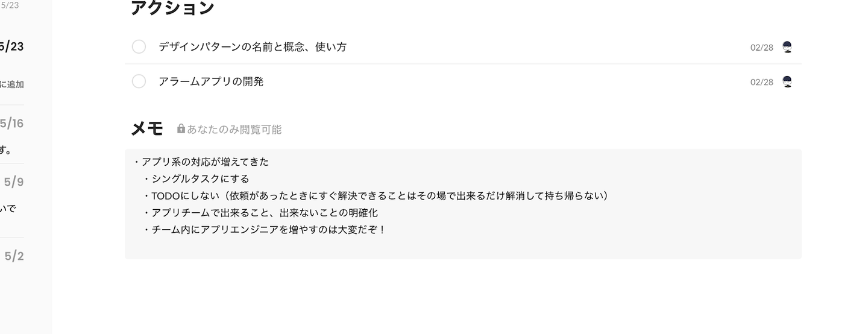Switch to the 5/2 sidebar entry
The image size is (868, 334).
point(14,256)
